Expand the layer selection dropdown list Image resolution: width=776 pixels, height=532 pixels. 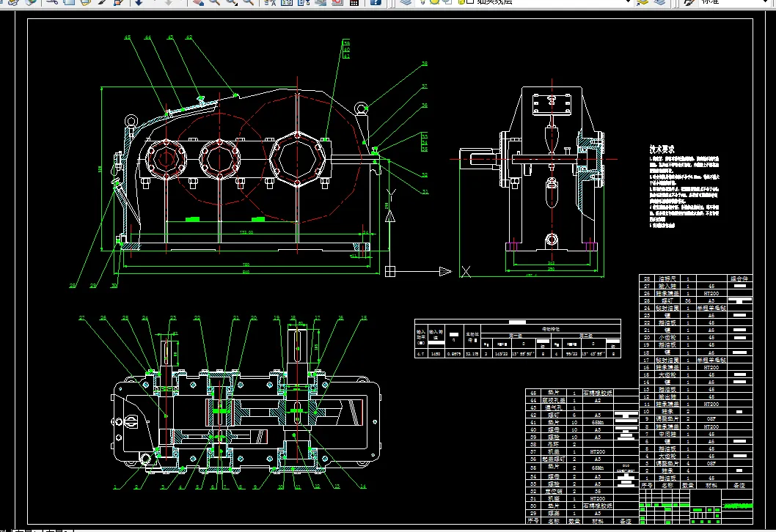tap(628, 2)
